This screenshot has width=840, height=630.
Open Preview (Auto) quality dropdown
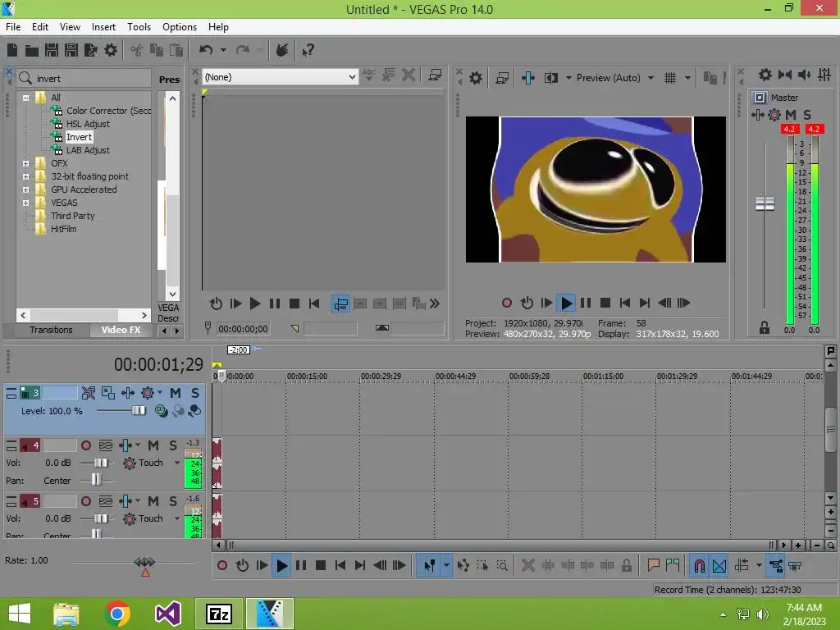click(x=651, y=78)
